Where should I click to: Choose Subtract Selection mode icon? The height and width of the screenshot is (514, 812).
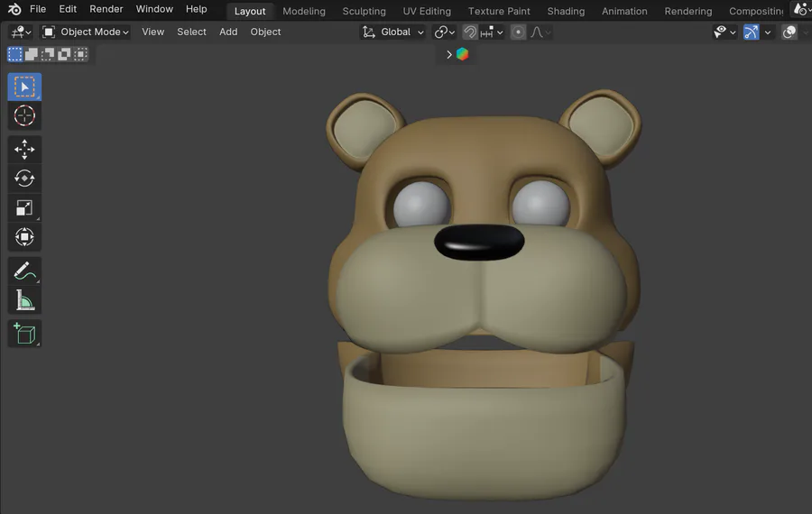48,54
